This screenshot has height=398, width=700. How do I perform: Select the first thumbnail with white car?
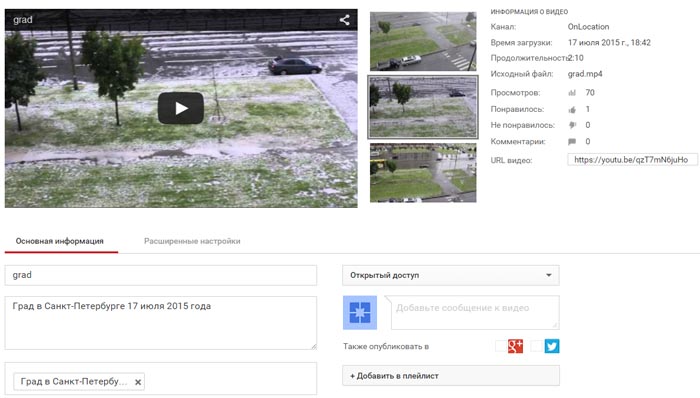pos(423,41)
